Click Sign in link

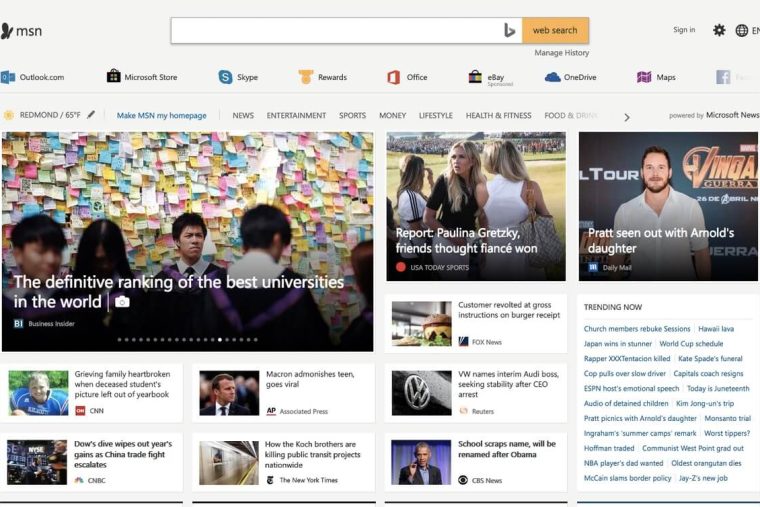684,30
